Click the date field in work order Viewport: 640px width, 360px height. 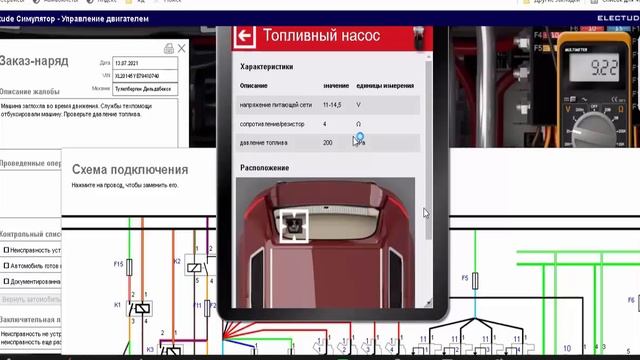tap(145, 63)
